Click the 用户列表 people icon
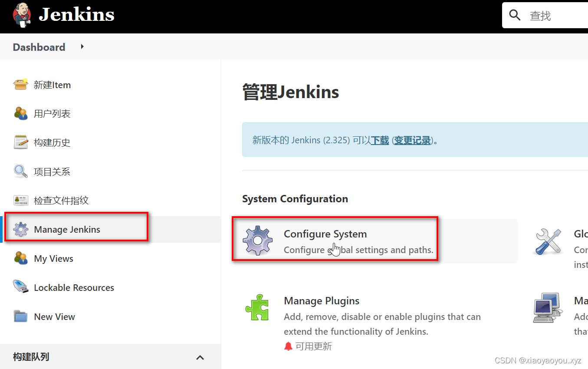 (21, 113)
